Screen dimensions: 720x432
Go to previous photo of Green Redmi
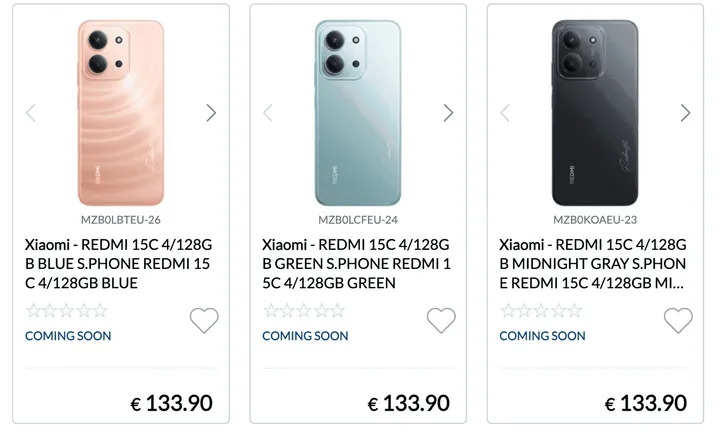267,113
